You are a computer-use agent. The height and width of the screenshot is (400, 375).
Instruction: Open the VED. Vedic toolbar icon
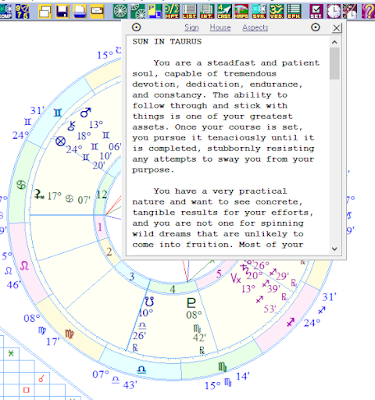pos(276,11)
